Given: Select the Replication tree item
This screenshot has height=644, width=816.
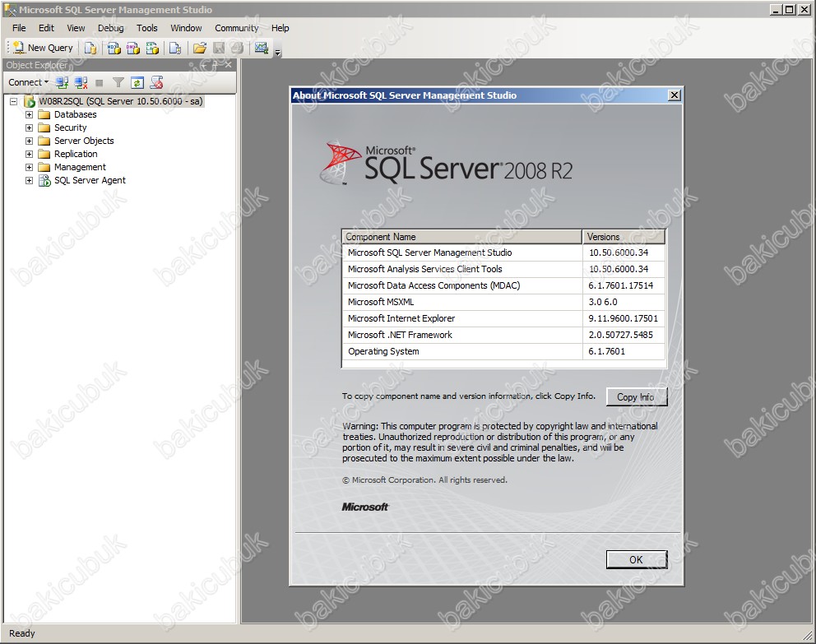Looking at the screenshot, I should (x=76, y=154).
